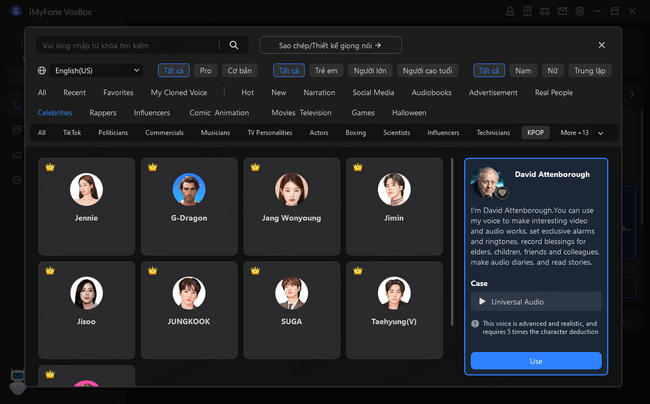Open the settings gear in title bar

click(580, 12)
